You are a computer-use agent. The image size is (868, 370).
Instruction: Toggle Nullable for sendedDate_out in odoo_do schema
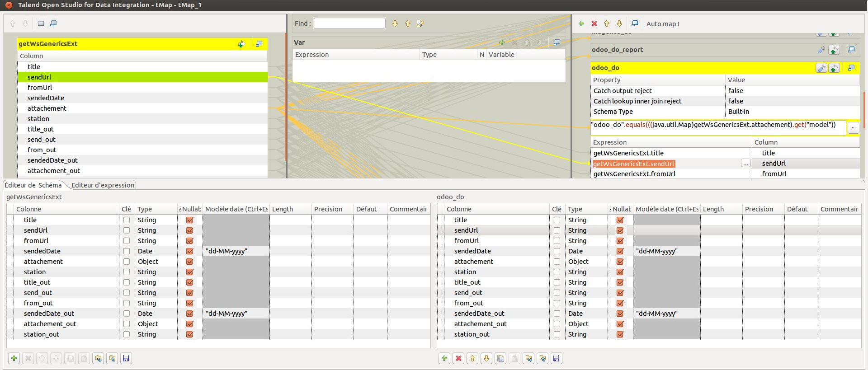pyautogui.click(x=620, y=314)
